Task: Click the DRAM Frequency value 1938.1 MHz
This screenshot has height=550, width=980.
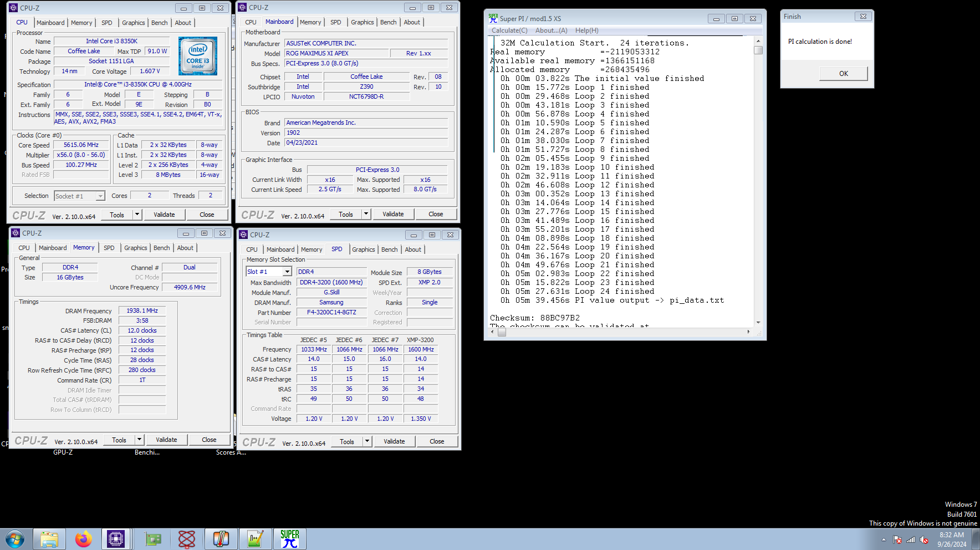Action: [142, 310]
